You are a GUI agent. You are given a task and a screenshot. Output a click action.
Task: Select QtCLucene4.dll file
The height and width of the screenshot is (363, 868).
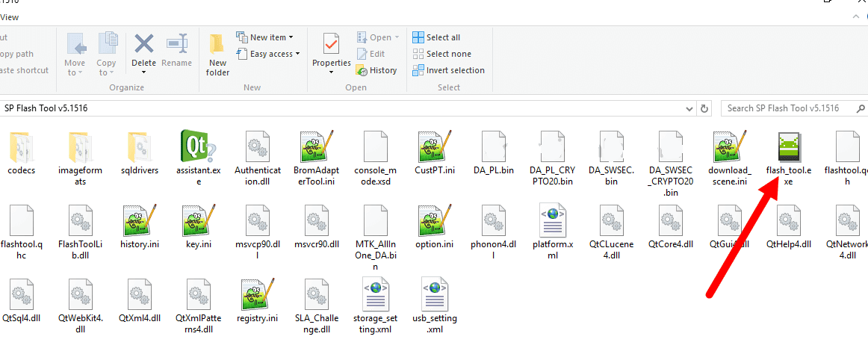point(611,232)
